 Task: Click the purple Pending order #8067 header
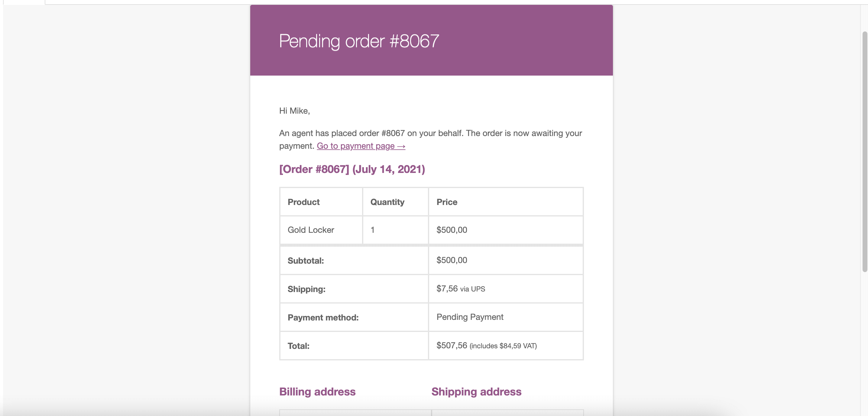[359, 41]
